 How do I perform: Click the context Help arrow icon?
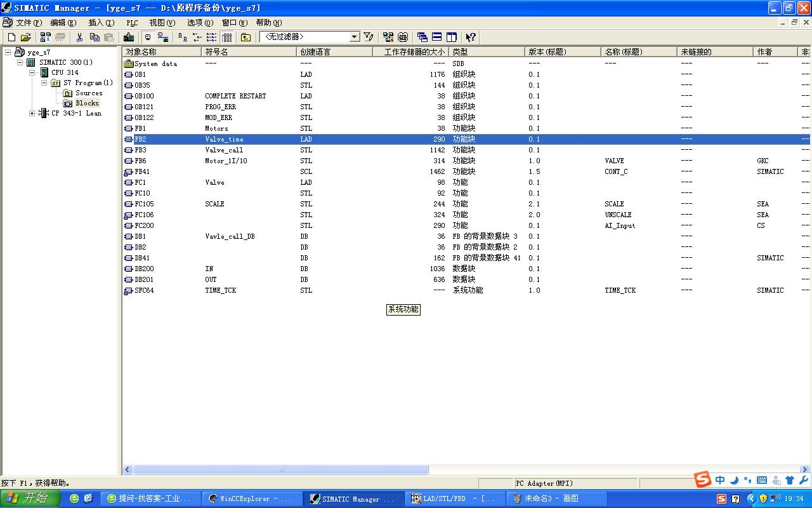point(471,37)
